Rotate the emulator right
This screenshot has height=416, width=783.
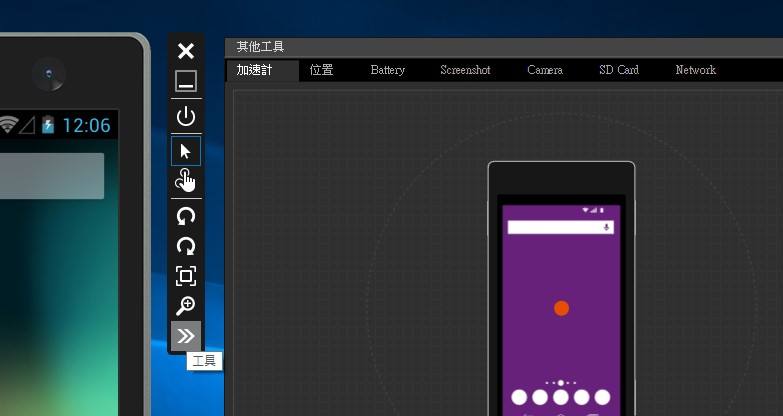pos(186,245)
